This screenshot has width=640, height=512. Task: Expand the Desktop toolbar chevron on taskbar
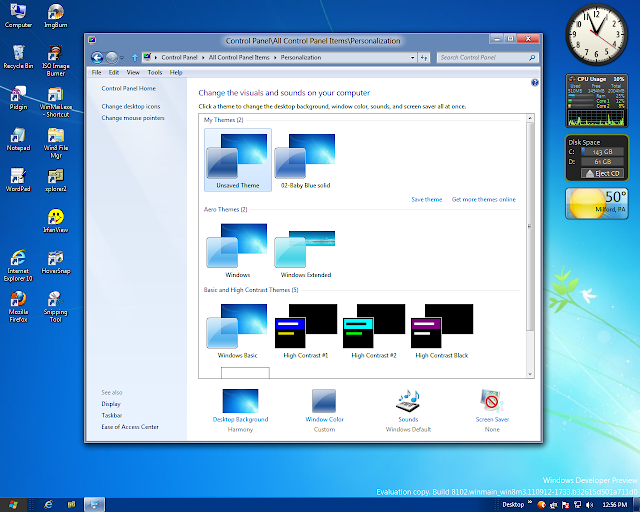530,502
